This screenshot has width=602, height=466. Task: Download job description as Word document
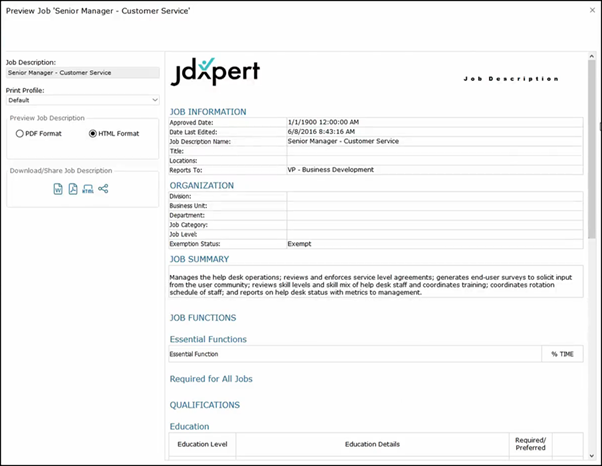58,189
